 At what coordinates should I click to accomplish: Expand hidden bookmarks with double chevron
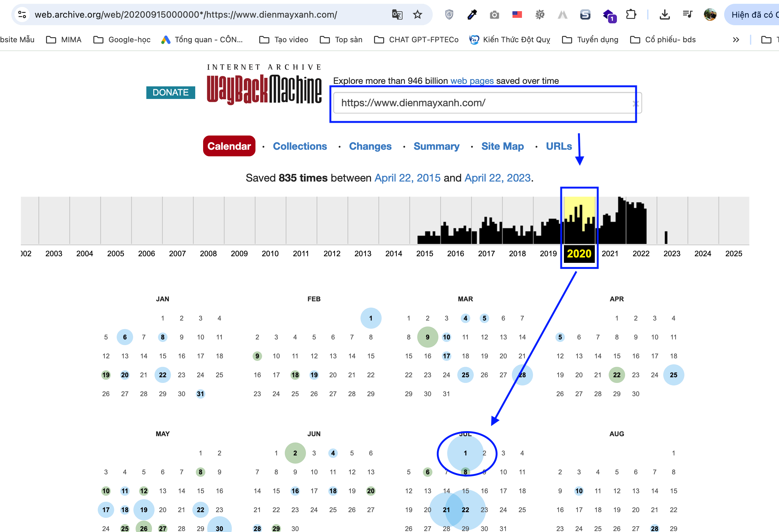[x=736, y=40]
